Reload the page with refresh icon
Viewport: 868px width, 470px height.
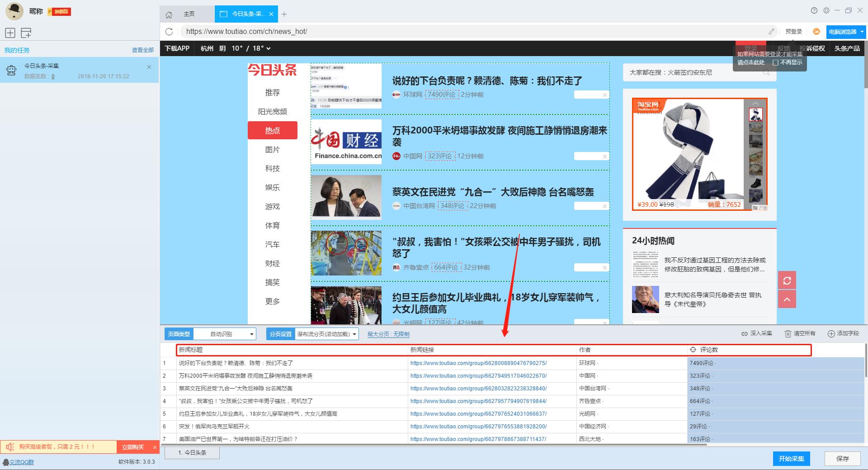pos(169,31)
